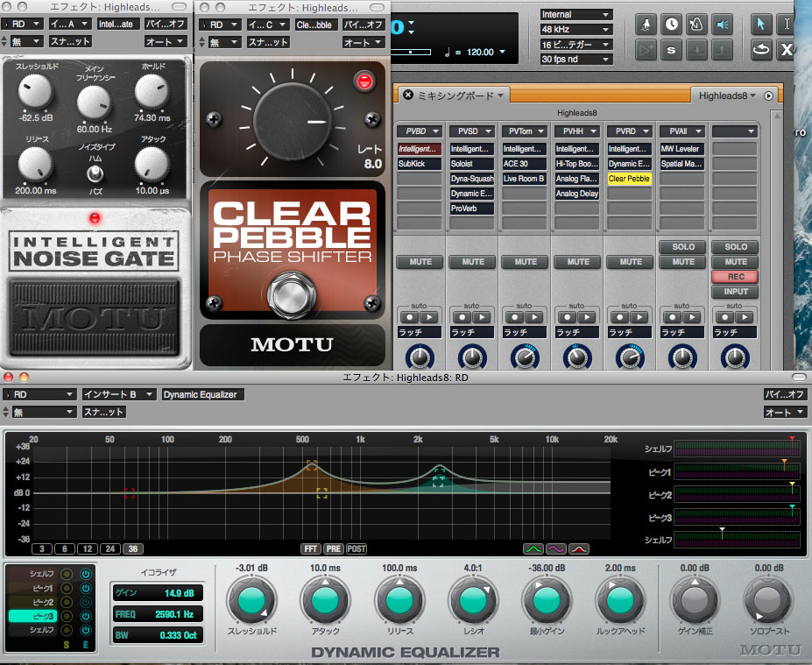Click the orange Peak 1 handle on EQ graph
812x665 pixels.
pyautogui.click(x=312, y=465)
